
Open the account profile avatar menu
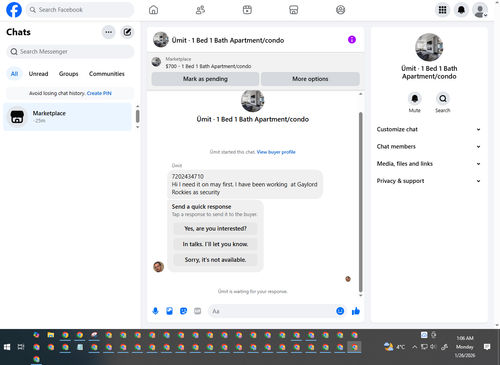pyautogui.click(x=480, y=10)
